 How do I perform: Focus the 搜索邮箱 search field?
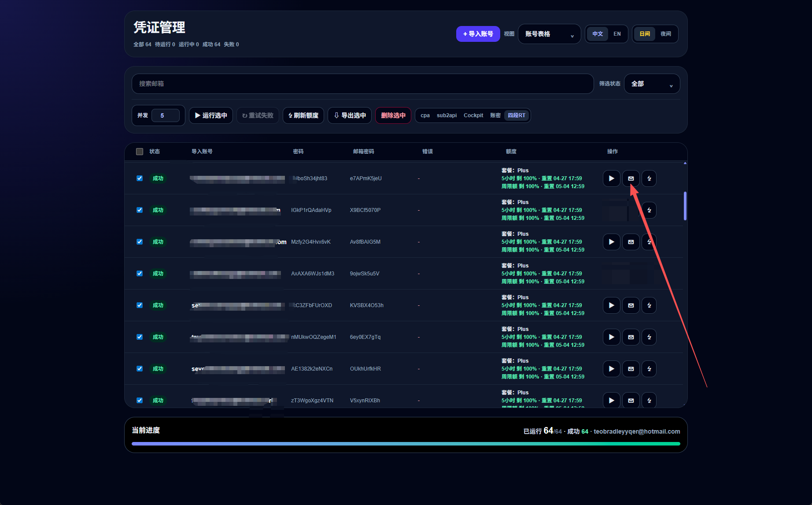pyautogui.click(x=362, y=84)
